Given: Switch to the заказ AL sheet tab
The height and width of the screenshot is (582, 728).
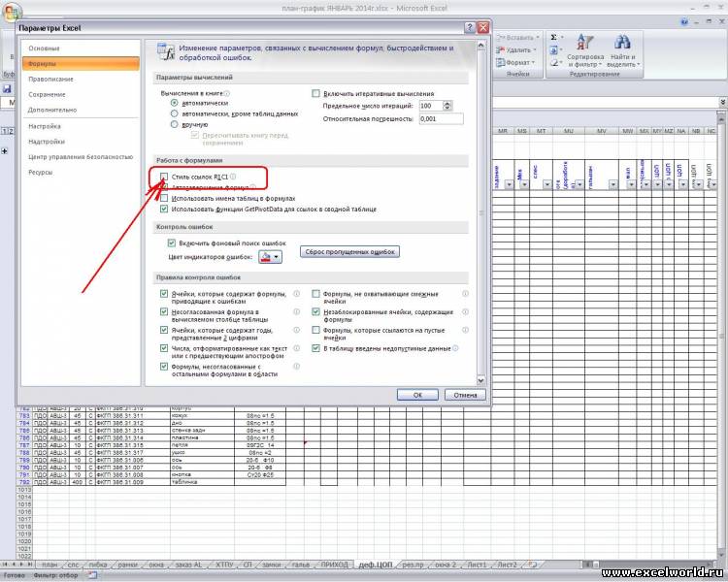Looking at the screenshot, I should pos(188,565).
